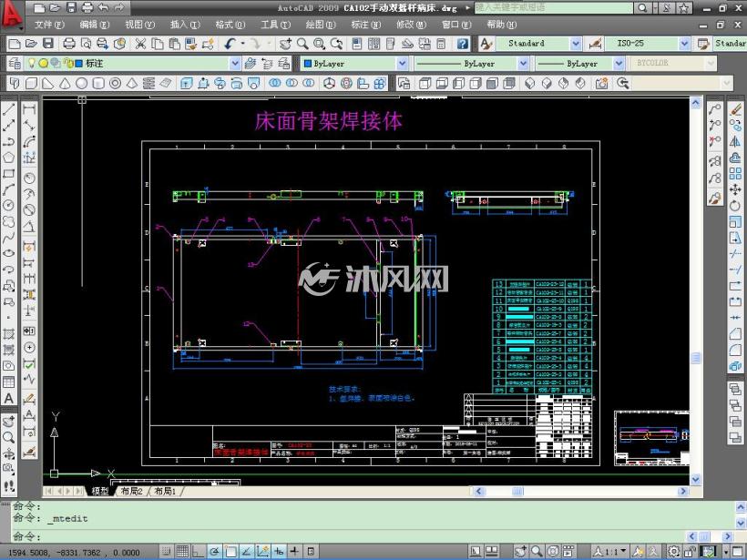Toggle Ortho mode in status bar
Viewport: 747px width, 560px height.
pyautogui.click(x=198, y=551)
